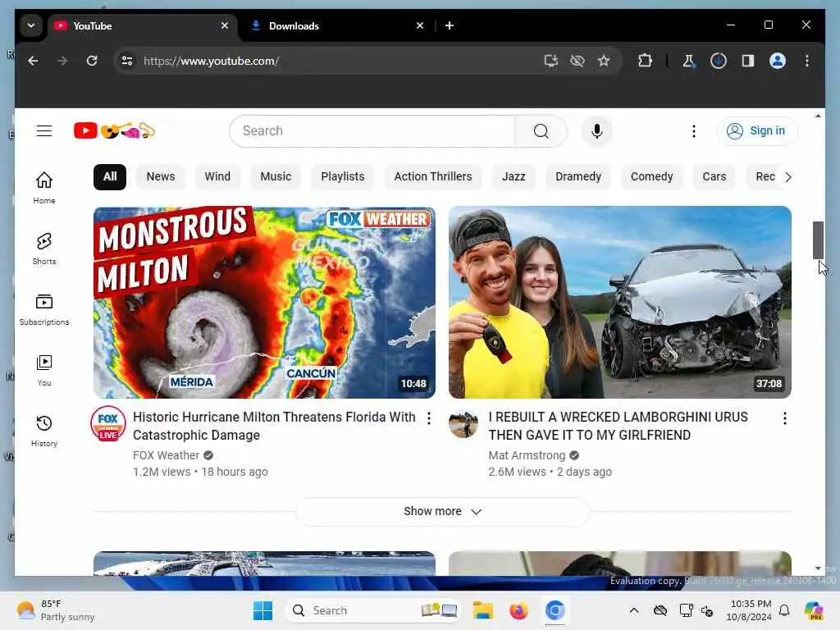Image resolution: width=840 pixels, height=630 pixels.
Task: Open Chrome Labs flask icon
Action: 688,61
